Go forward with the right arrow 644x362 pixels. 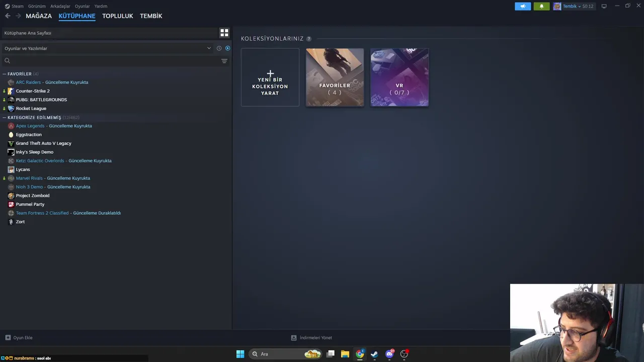(18, 16)
